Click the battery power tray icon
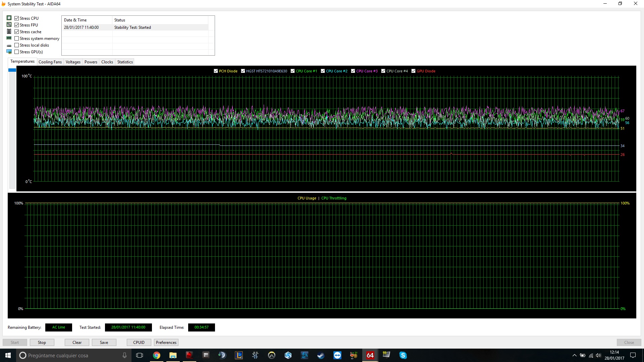 583,355
